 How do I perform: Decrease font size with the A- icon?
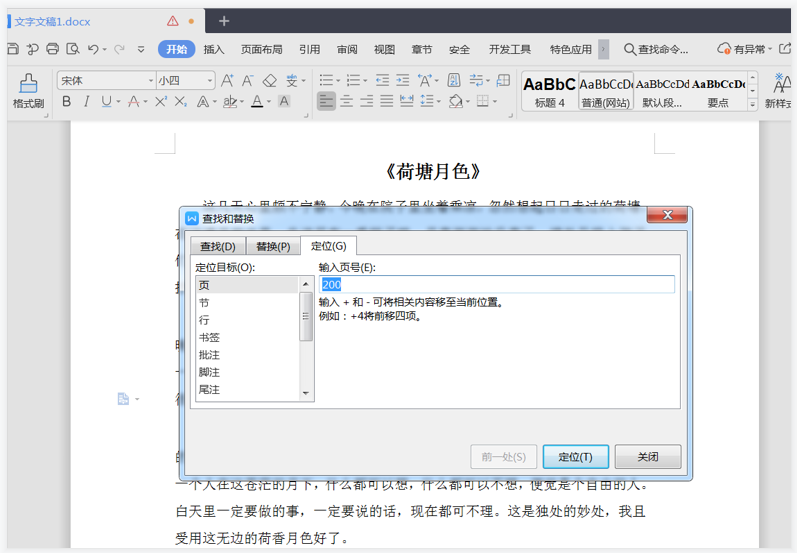248,80
